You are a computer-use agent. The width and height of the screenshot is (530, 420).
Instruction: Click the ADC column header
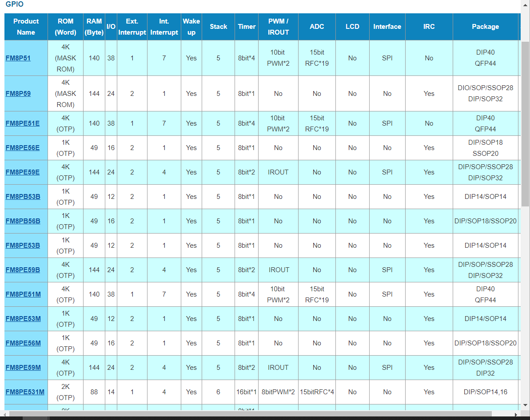(x=317, y=27)
